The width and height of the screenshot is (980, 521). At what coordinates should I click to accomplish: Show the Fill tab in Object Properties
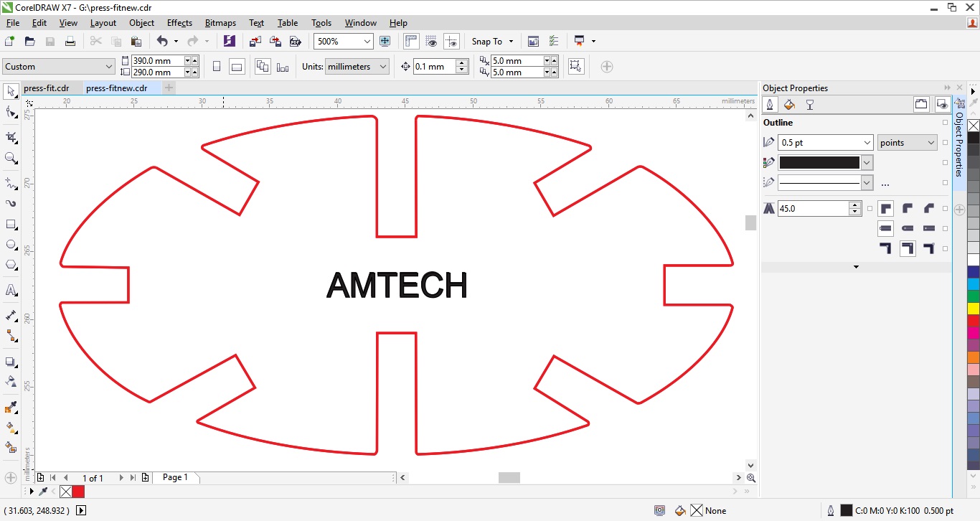tap(789, 105)
